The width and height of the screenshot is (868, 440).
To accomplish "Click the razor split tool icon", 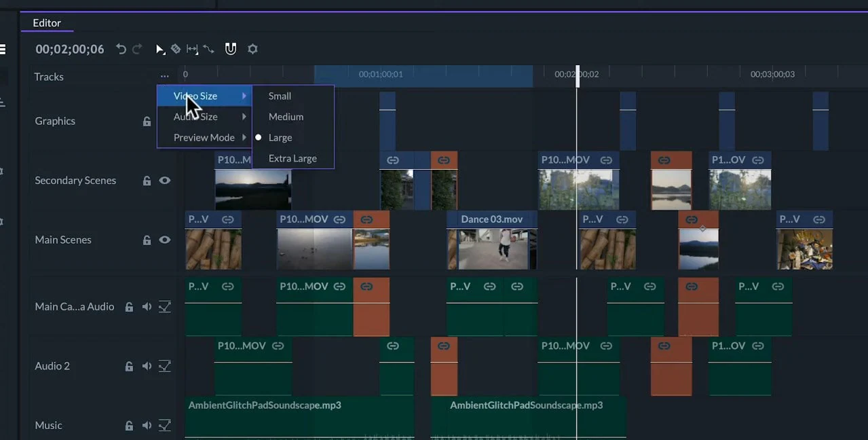I will (176, 49).
